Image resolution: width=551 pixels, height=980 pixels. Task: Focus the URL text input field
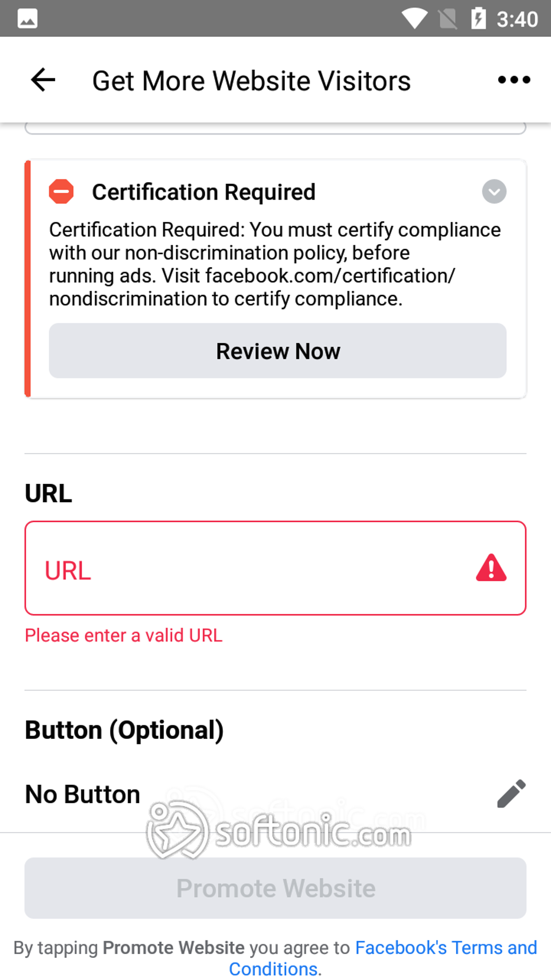(x=275, y=568)
